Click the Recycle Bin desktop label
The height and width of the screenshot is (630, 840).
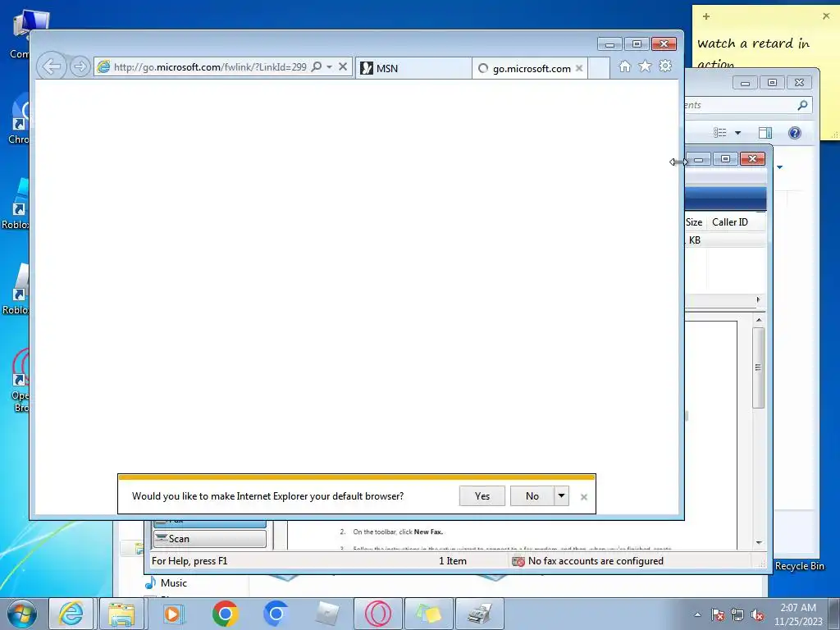coord(799,566)
